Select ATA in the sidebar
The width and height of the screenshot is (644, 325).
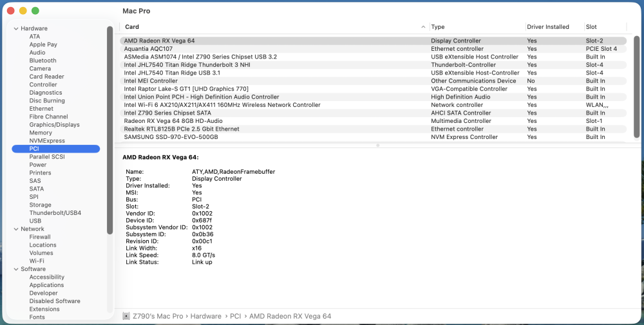tap(35, 37)
